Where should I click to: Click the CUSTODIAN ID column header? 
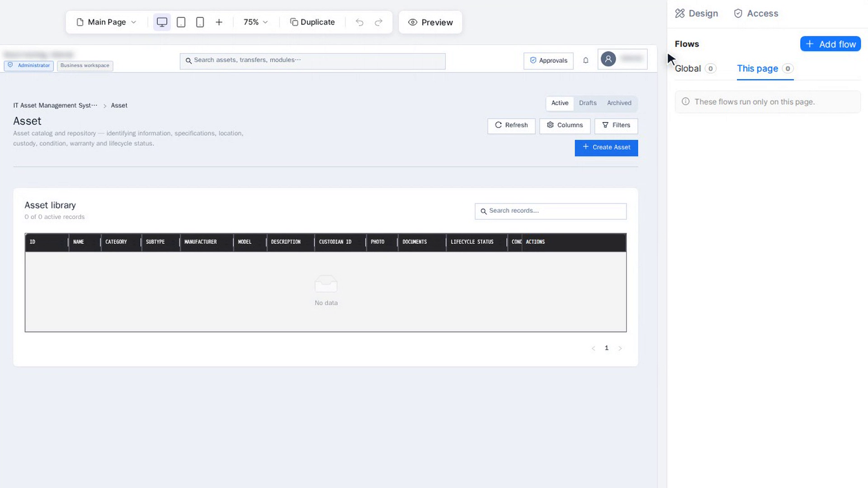click(x=340, y=242)
